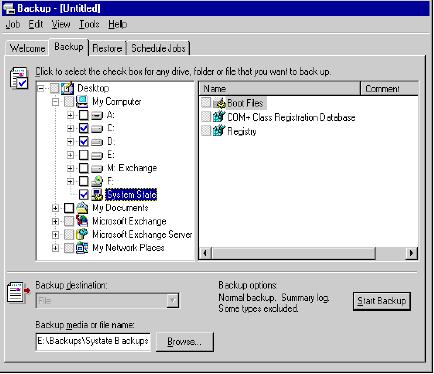Switch to the Welcome tab
The height and width of the screenshot is (374, 434).
[27, 48]
